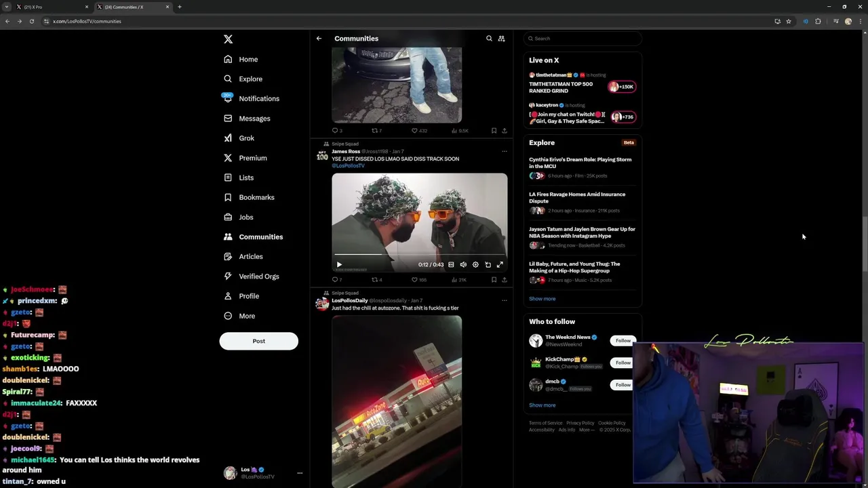Repost the James Ross post
The height and width of the screenshot is (488, 868).
[x=376, y=280]
